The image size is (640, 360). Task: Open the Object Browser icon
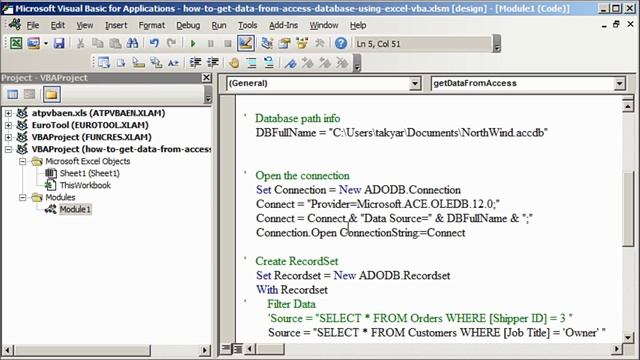(x=302, y=43)
